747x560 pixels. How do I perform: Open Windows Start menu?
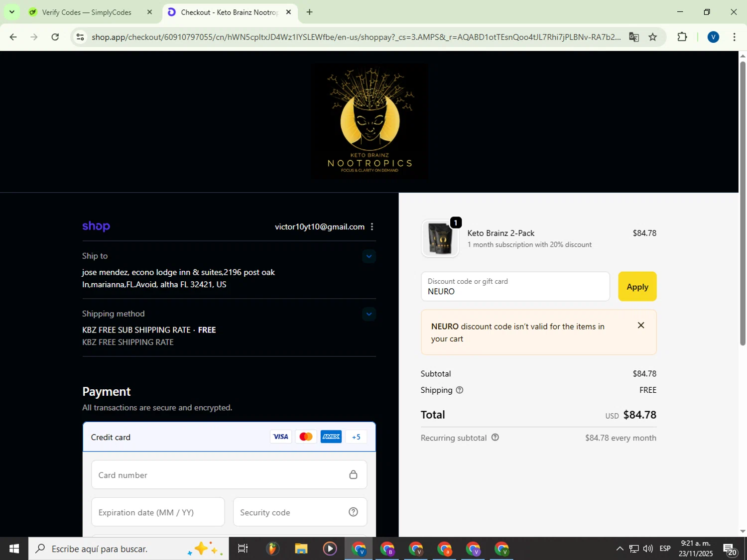pyautogui.click(x=14, y=549)
